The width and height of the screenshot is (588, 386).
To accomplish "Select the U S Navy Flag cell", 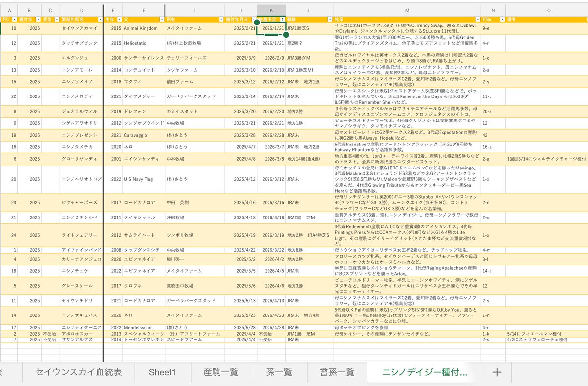I will coord(143,179).
